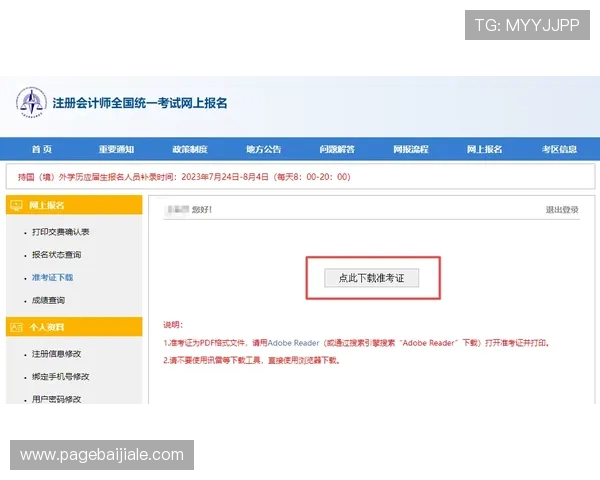Open 网上报名 in the top navigation bar

click(x=484, y=149)
